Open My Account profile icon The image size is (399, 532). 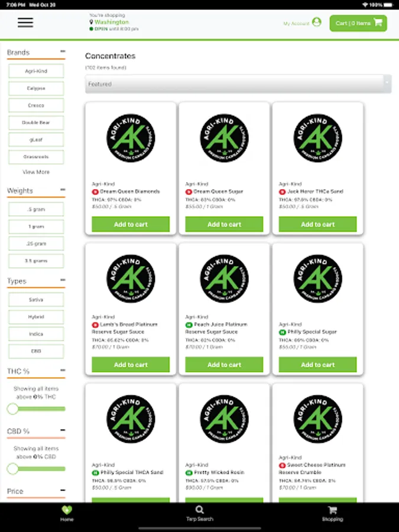click(x=317, y=22)
